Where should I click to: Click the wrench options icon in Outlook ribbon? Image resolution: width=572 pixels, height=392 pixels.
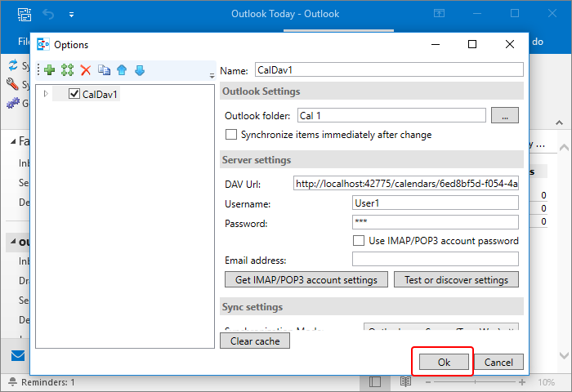[12, 84]
